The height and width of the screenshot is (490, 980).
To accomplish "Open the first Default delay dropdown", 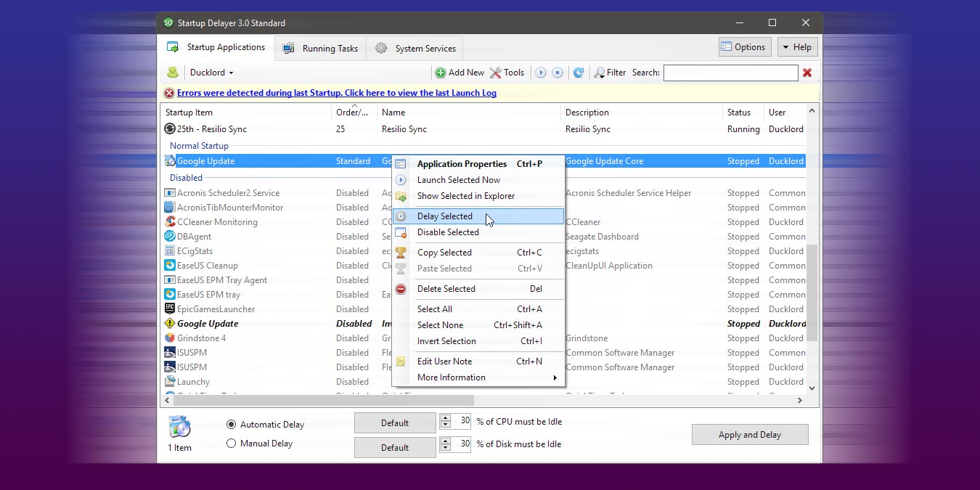I will tap(395, 422).
